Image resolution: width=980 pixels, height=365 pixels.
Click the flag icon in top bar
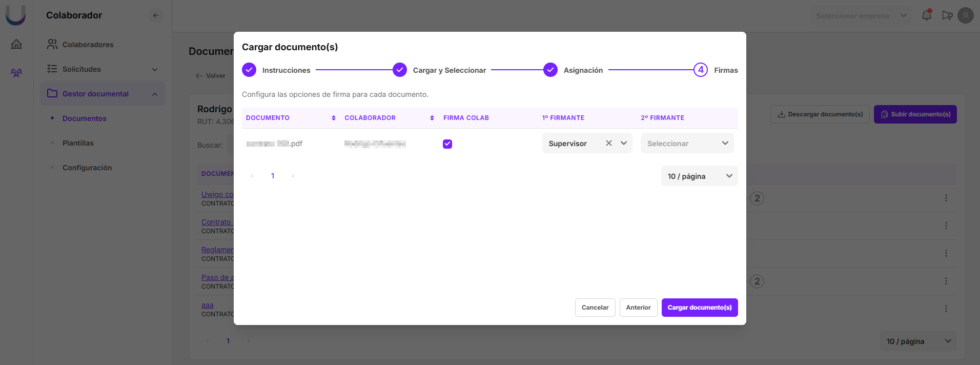click(947, 15)
